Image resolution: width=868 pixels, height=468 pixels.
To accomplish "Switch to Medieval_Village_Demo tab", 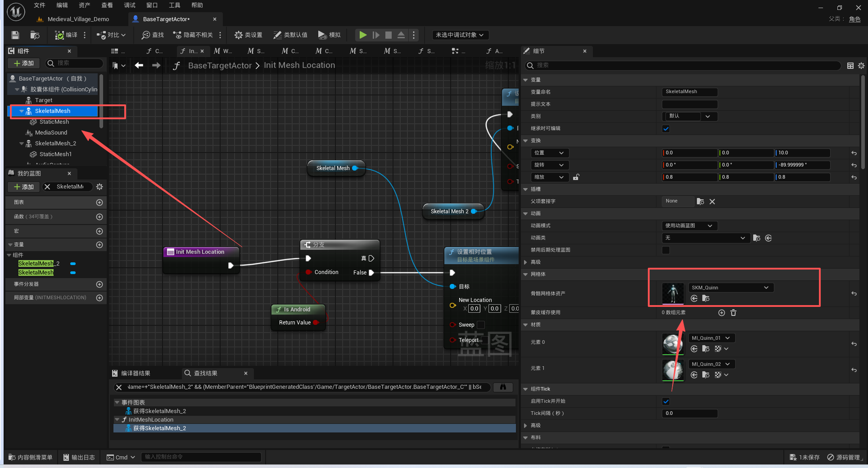I will click(74, 19).
